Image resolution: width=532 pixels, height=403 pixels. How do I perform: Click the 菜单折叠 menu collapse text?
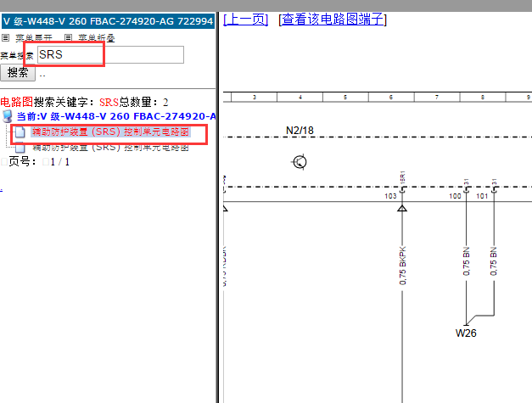pos(97,38)
